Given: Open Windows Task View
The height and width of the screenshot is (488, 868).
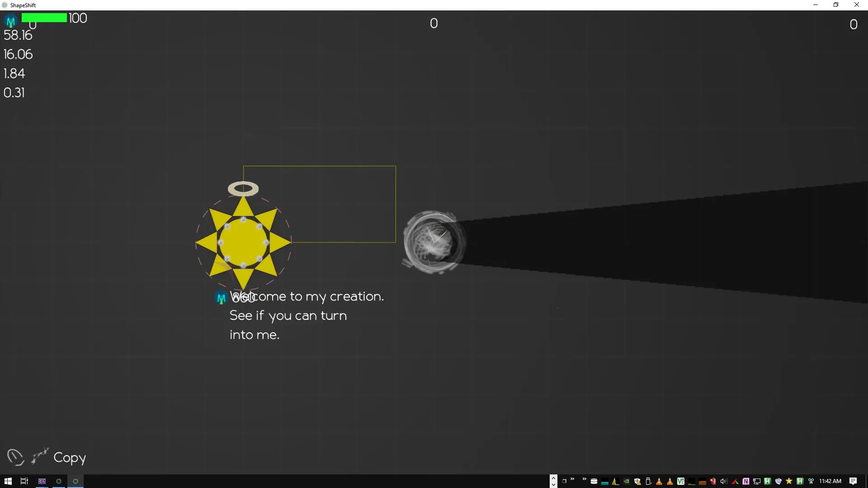Looking at the screenshot, I should pyautogui.click(x=24, y=481).
